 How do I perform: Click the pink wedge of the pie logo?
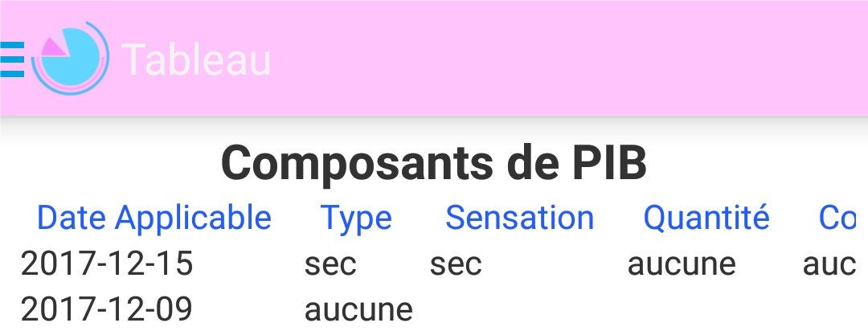tap(54, 47)
